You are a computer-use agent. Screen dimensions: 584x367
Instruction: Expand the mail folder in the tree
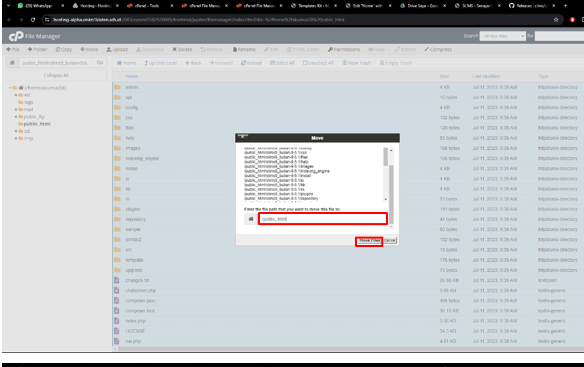(x=16, y=110)
